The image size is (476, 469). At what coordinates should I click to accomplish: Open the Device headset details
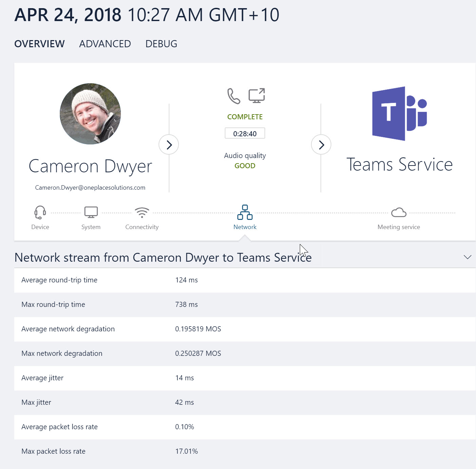tap(40, 212)
